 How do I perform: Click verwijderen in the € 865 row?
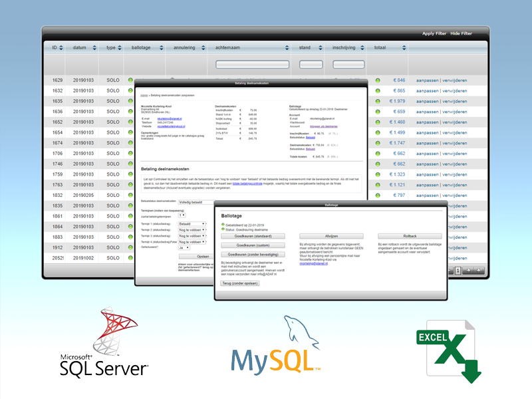click(455, 91)
